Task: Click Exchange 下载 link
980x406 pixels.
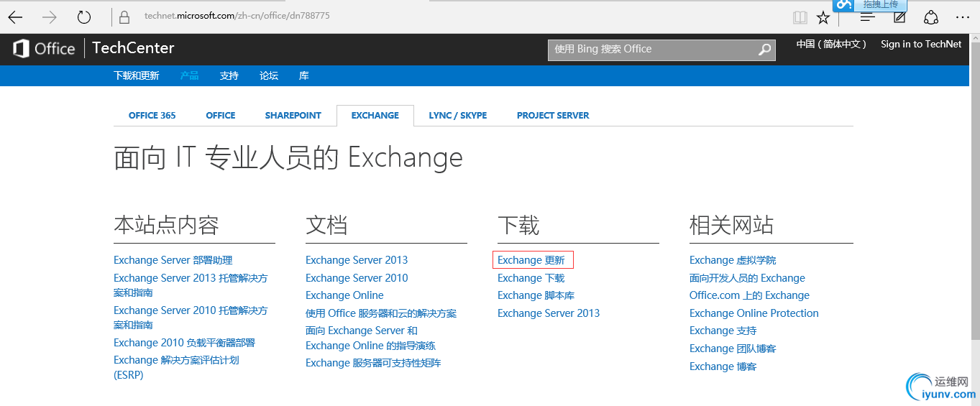Action: [x=531, y=278]
